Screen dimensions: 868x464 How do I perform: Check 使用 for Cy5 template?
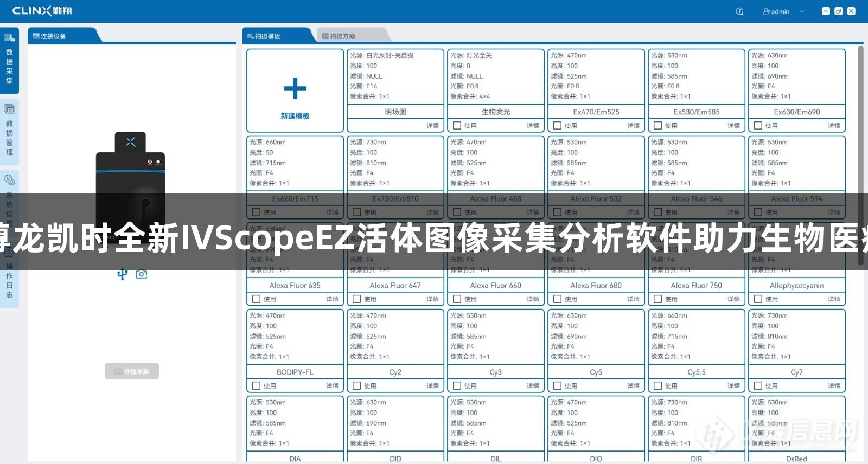[558, 386]
